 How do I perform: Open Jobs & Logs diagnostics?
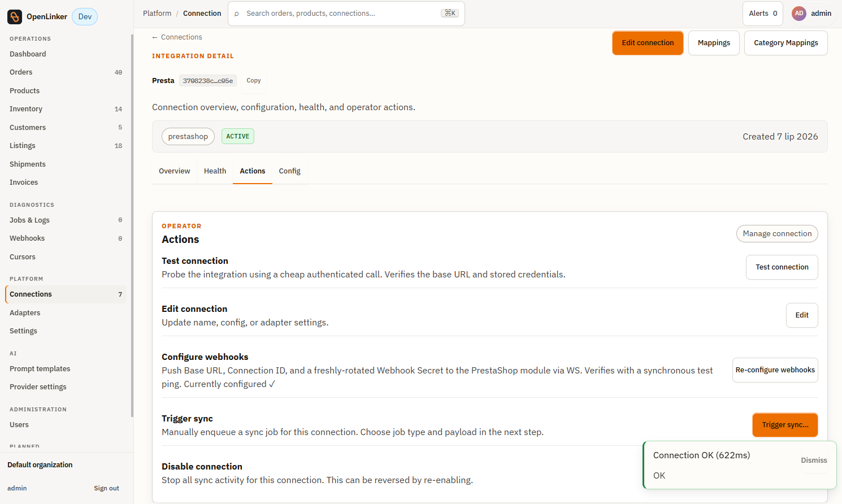(x=66, y=220)
